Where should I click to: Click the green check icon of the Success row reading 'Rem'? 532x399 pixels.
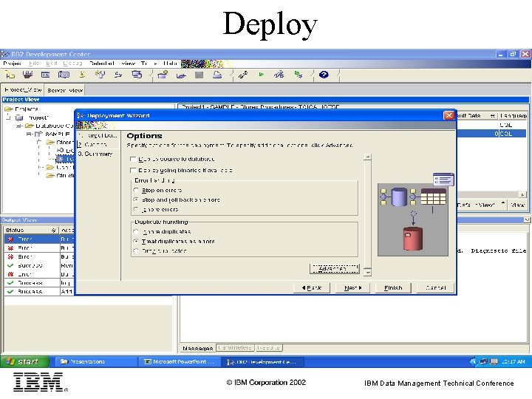(x=10, y=265)
